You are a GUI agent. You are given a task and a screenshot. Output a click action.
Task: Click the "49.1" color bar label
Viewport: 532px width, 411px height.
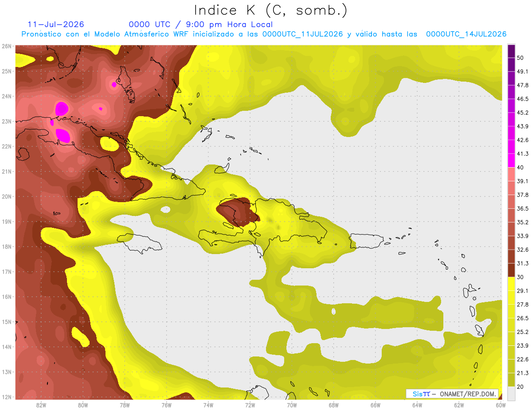(x=523, y=71)
